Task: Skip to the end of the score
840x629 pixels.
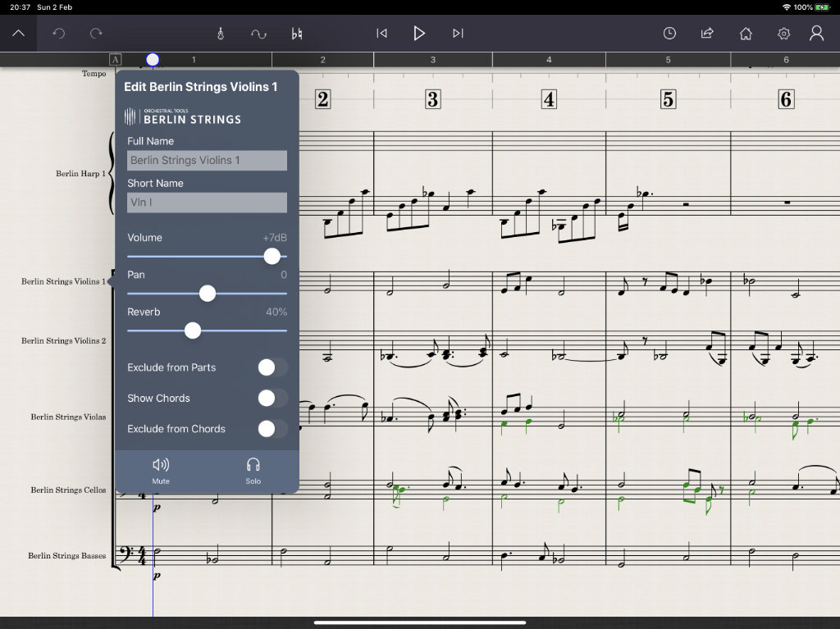Action: (x=458, y=34)
